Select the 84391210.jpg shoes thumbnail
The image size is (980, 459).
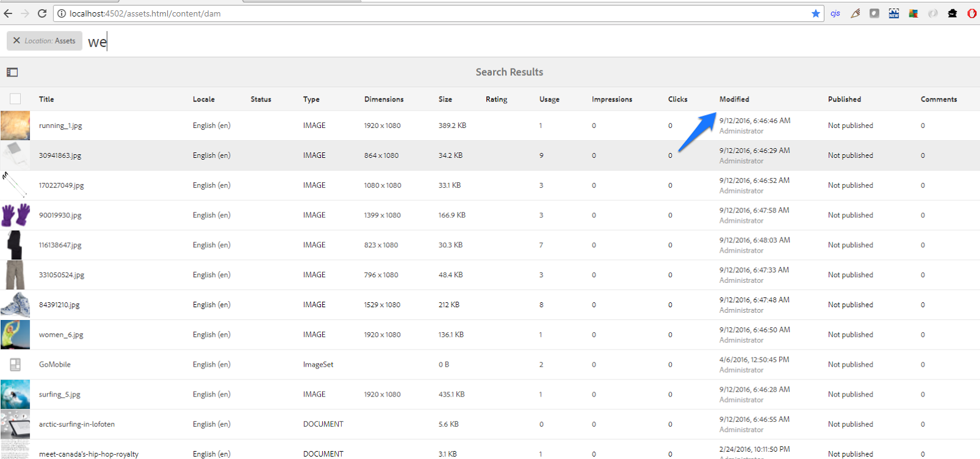(x=15, y=305)
